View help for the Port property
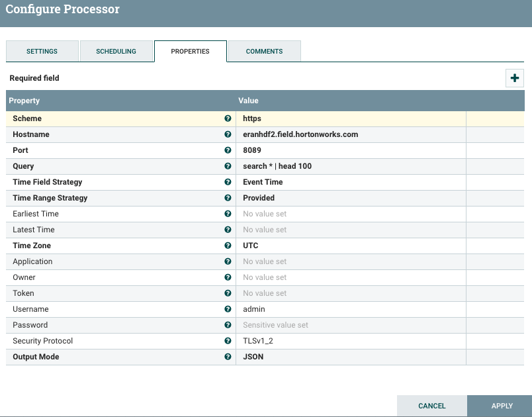 pos(228,150)
